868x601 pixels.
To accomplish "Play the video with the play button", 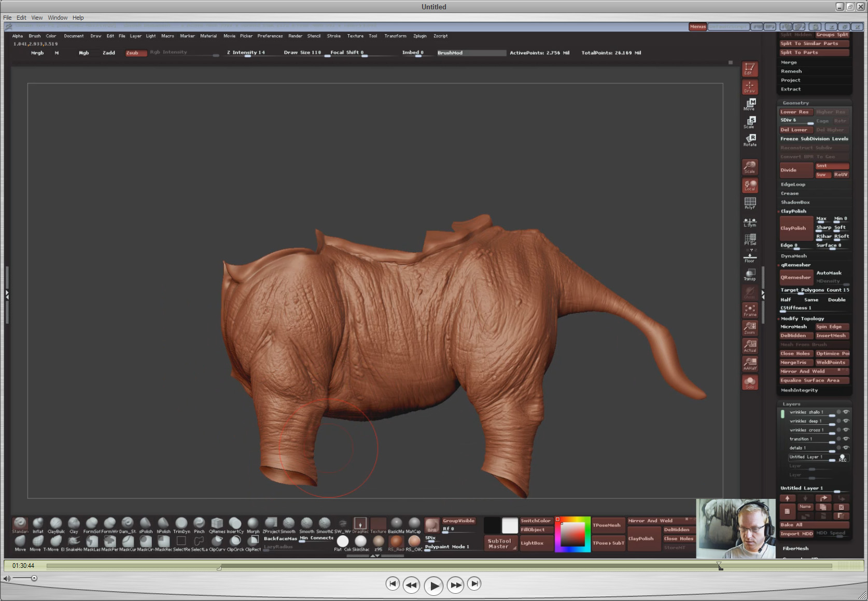I will coord(433,585).
